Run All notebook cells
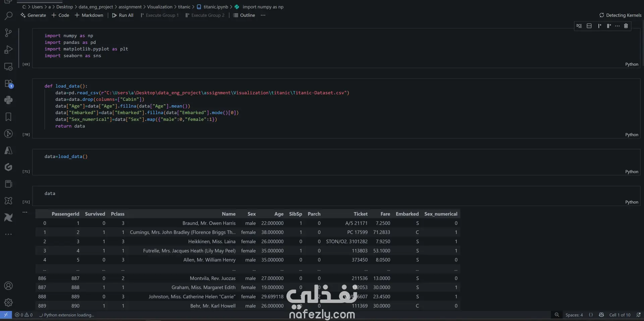 [123, 15]
